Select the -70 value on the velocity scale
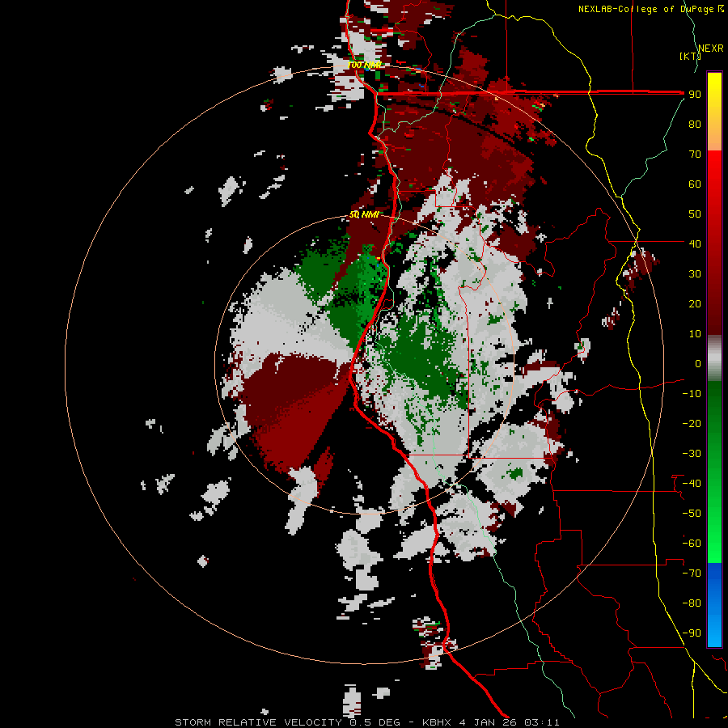 click(692, 574)
